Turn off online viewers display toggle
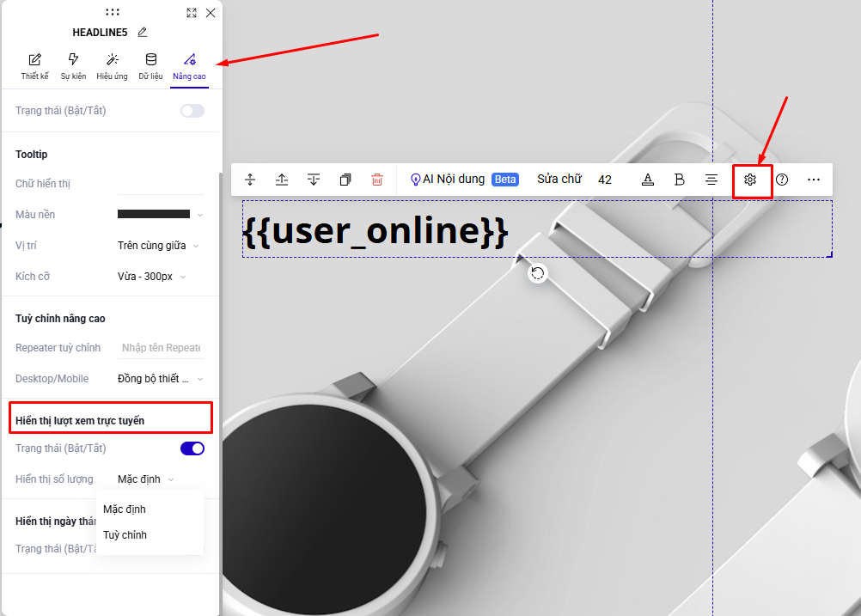The image size is (861, 616). click(192, 448)
